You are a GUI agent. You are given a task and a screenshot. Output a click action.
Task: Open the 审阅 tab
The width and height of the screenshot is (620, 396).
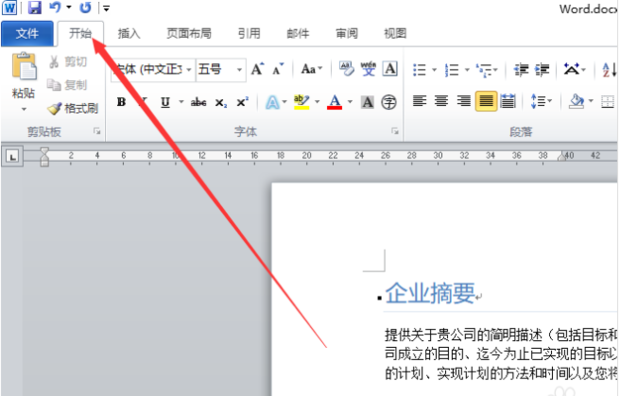coord(347,34)
